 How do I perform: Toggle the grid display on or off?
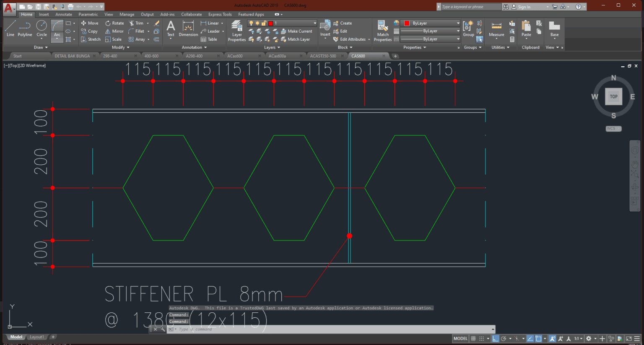(x=473, y=338)
